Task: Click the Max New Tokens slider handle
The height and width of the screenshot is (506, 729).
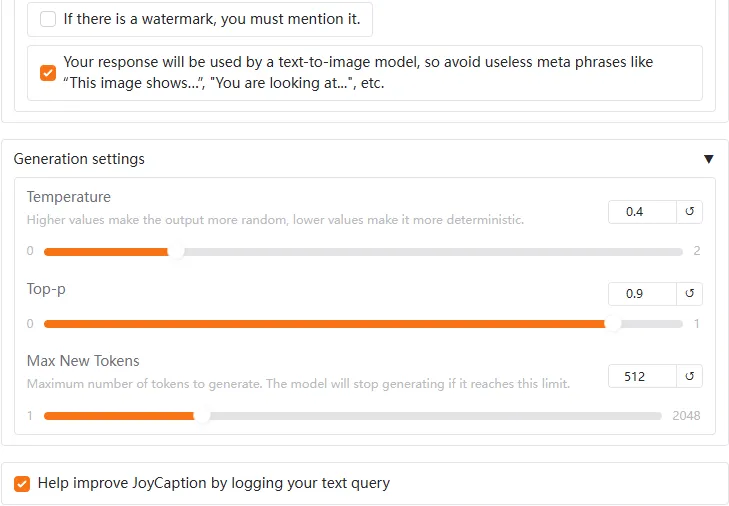Action: (202, 416)
